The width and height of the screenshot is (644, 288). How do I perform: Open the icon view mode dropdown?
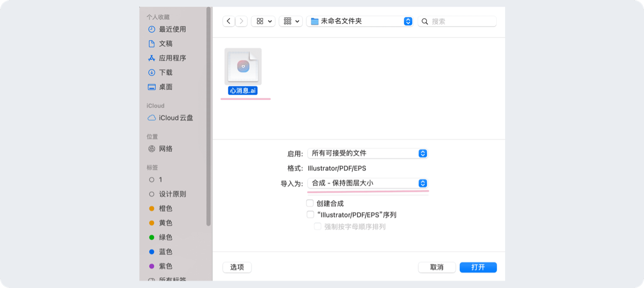point(263,21)
